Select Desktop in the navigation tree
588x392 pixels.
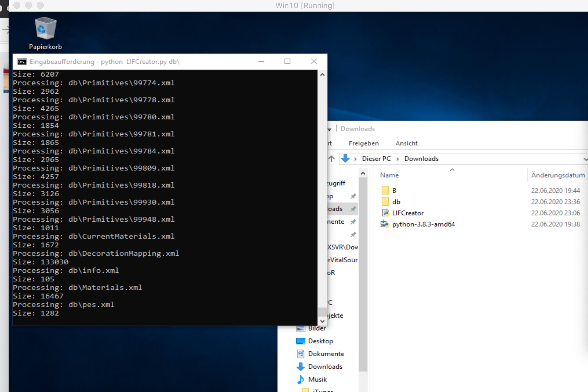(x=320, y=341)
